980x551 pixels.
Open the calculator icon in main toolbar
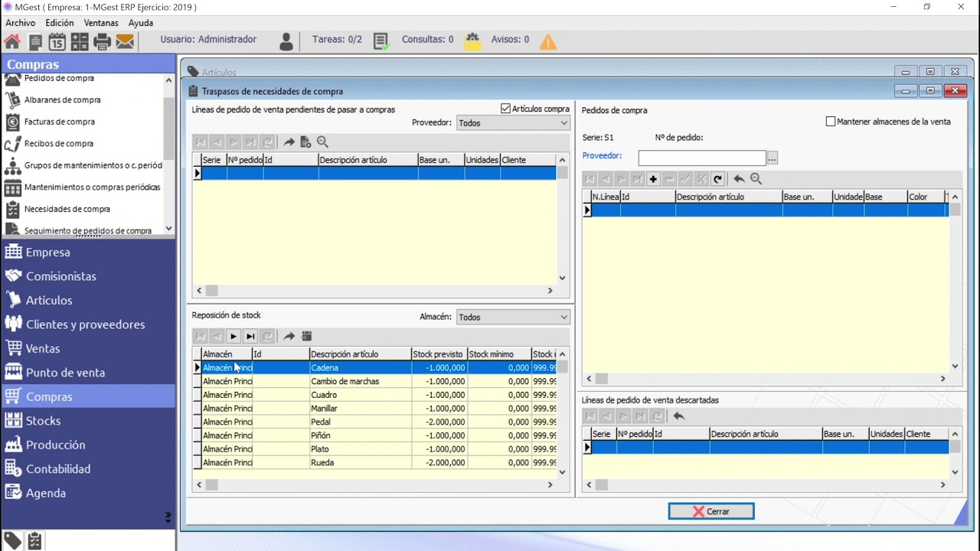80,41
